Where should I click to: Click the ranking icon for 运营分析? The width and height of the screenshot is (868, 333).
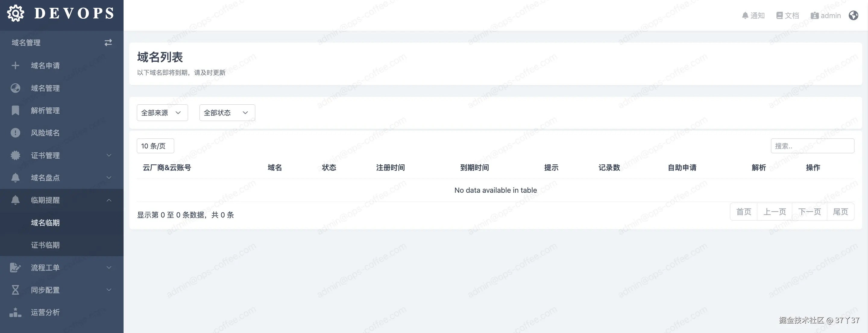pyautogui.click(x=15, y=312)
